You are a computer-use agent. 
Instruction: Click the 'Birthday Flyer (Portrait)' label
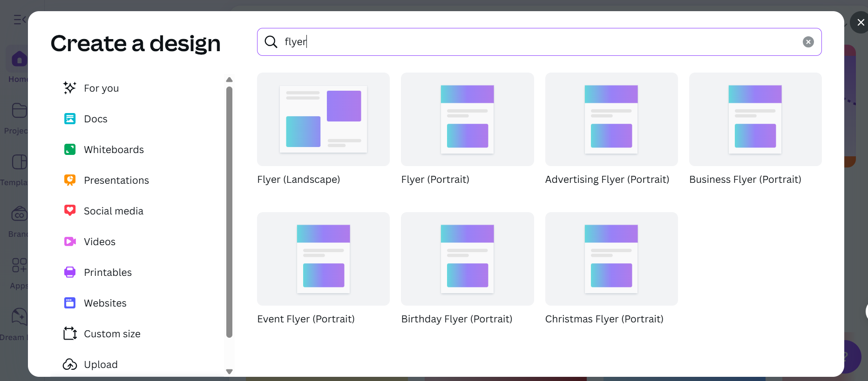(x=457, y=319)
